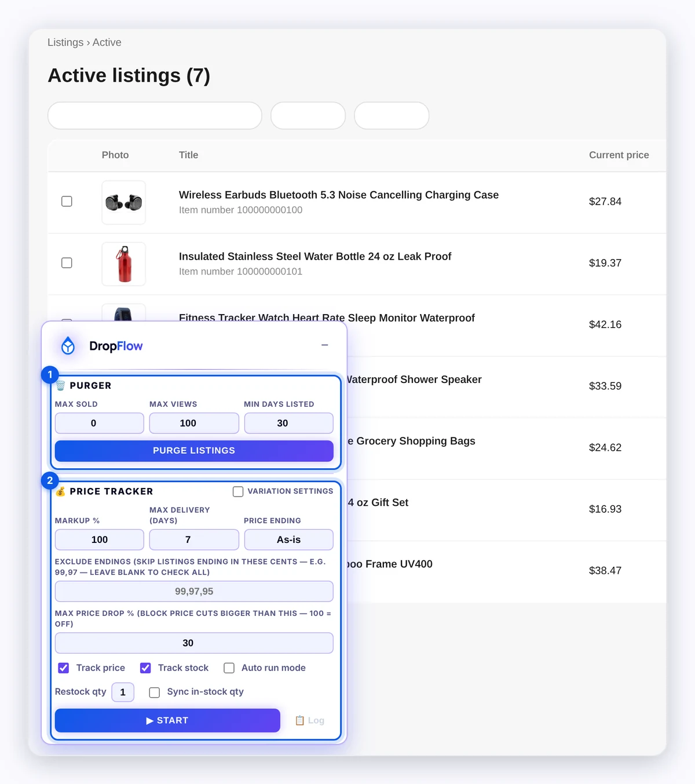
Task: Open the Wireless Earbuds Bluetooth 5.3 listing title
Action: point(339,195)
